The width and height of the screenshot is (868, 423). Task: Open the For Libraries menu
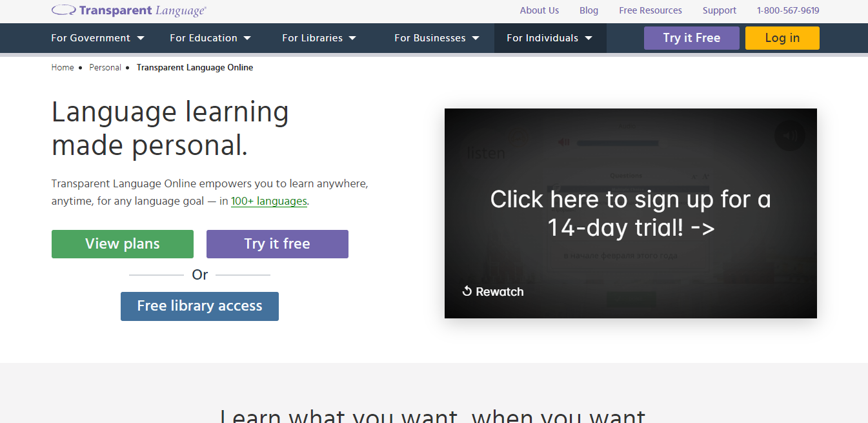click(319, 38)
